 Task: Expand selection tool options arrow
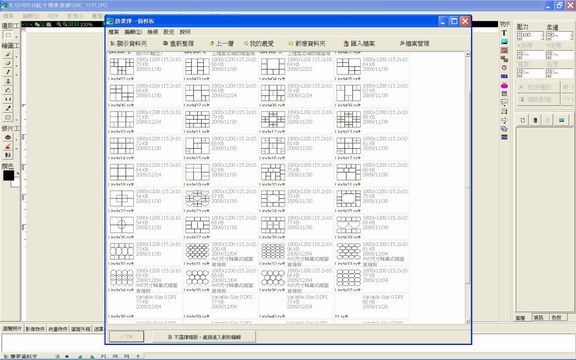(x=16, y=37)
